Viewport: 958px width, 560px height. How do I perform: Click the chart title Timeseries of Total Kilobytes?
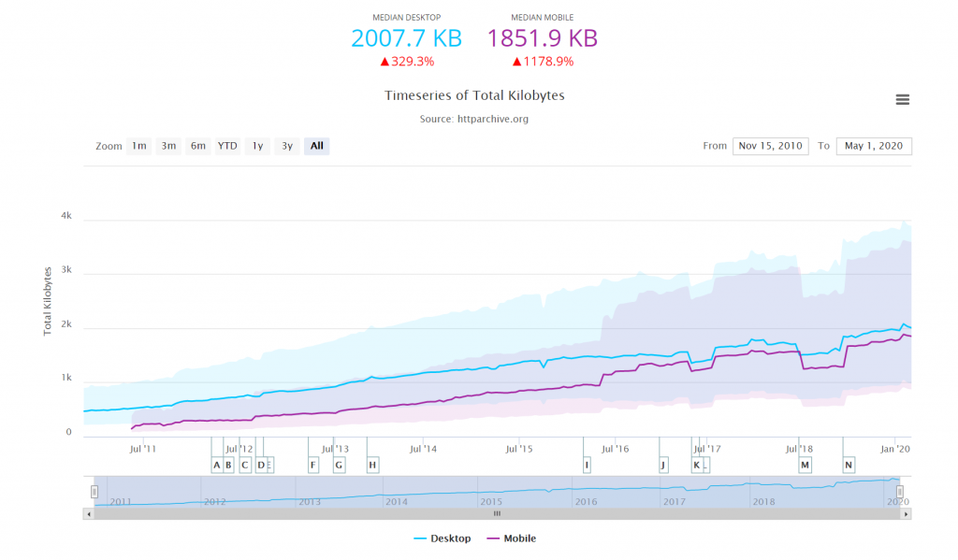click(x=474, y=96)
